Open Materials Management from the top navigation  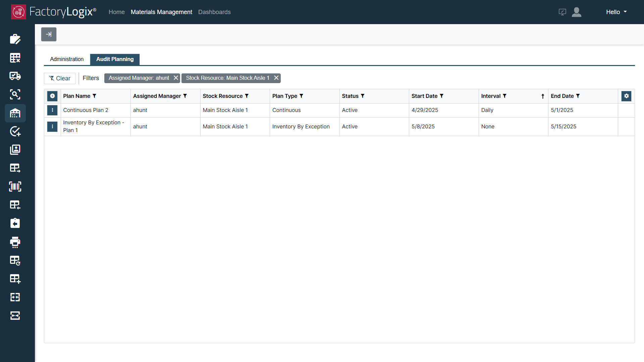tap(161, 12)
